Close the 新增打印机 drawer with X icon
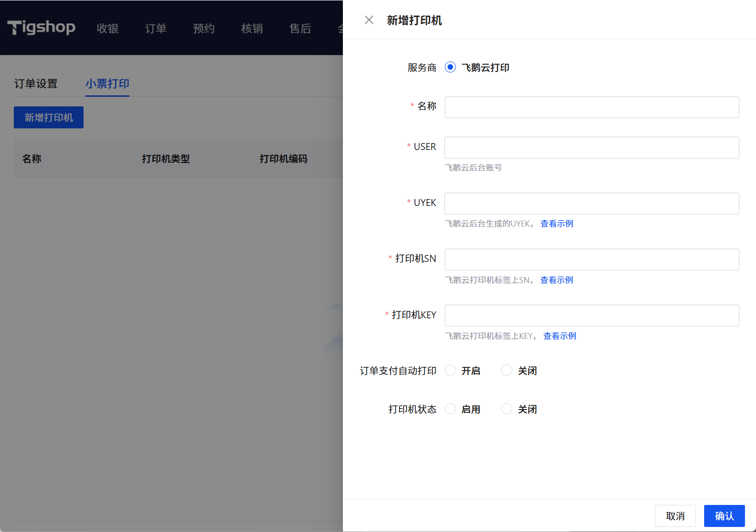The image size is (756, 532). (369, 20)
